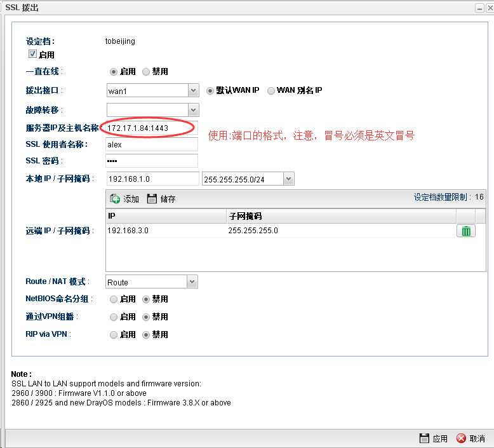Viewport: 494px width, 448px height.
Task: Click the 设定档数量限制 : 16 text
Action: [x=449, y=197]
